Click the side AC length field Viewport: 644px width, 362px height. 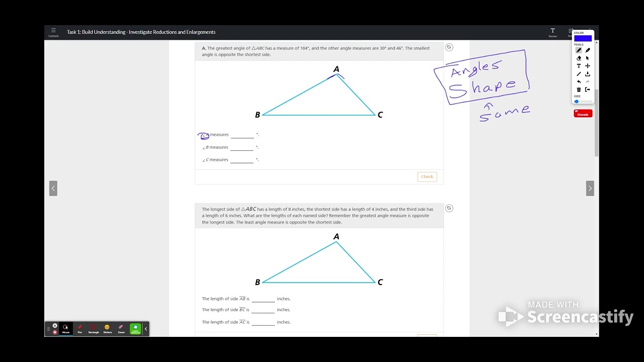coord(263,322)
